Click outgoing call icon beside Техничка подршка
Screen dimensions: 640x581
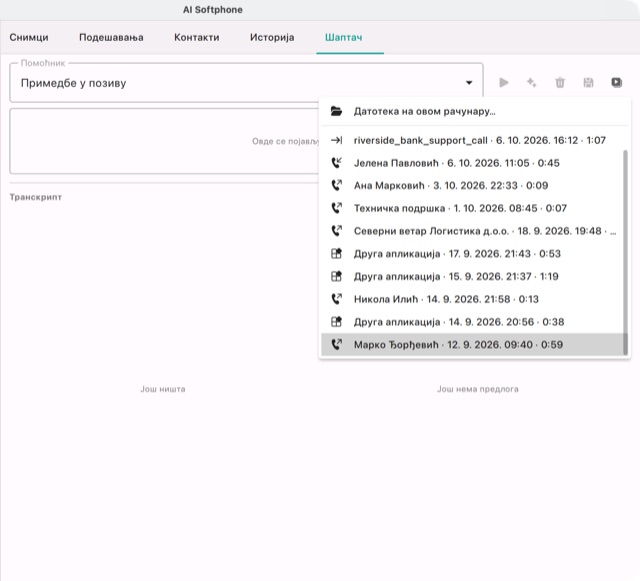336,208
